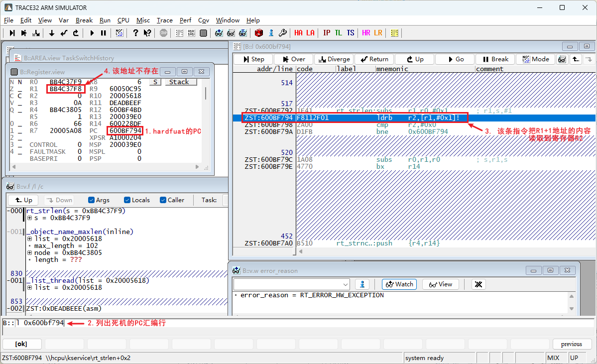Screen dimensions: 597x364
Task: Click the add watch glasses-plus icon
Action: point(219,33)
